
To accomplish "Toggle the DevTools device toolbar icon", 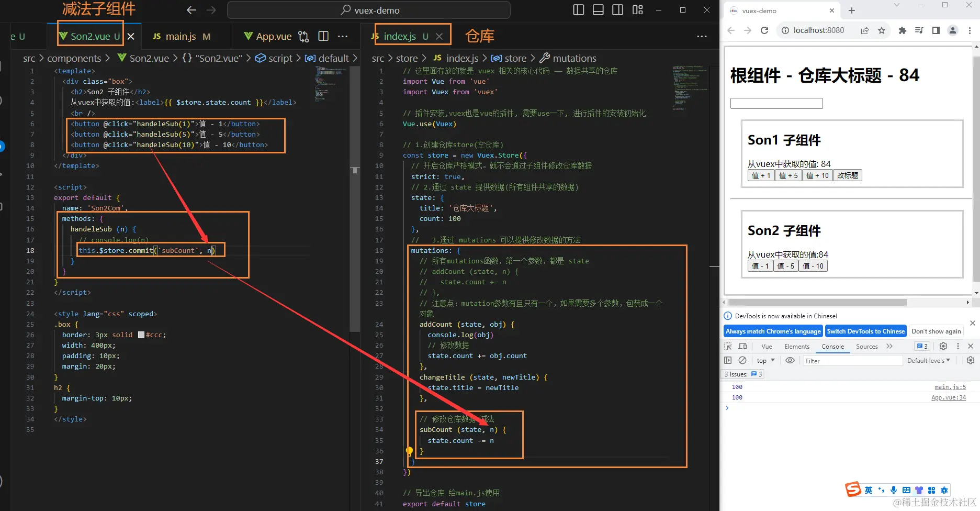I will pos(742,346).
